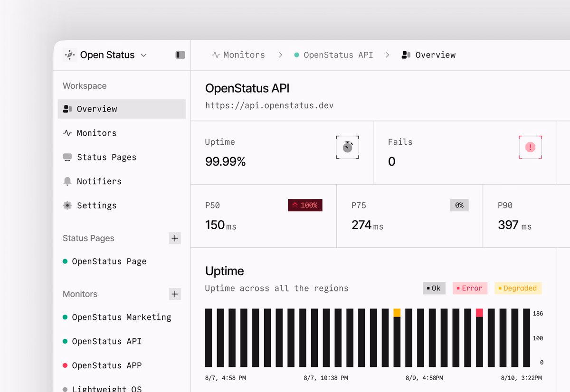This screenshot has height=392, width=570.
Task: Select Overview in the sidebar
Action: [x=122, y=109]
